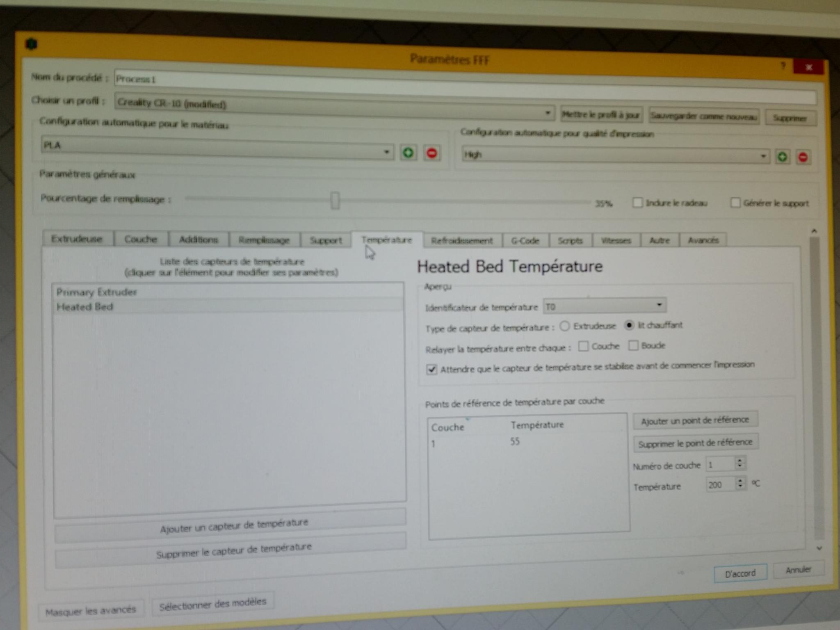Click green add material configuration icon
The image size is (840, 630).
(408, 153)
